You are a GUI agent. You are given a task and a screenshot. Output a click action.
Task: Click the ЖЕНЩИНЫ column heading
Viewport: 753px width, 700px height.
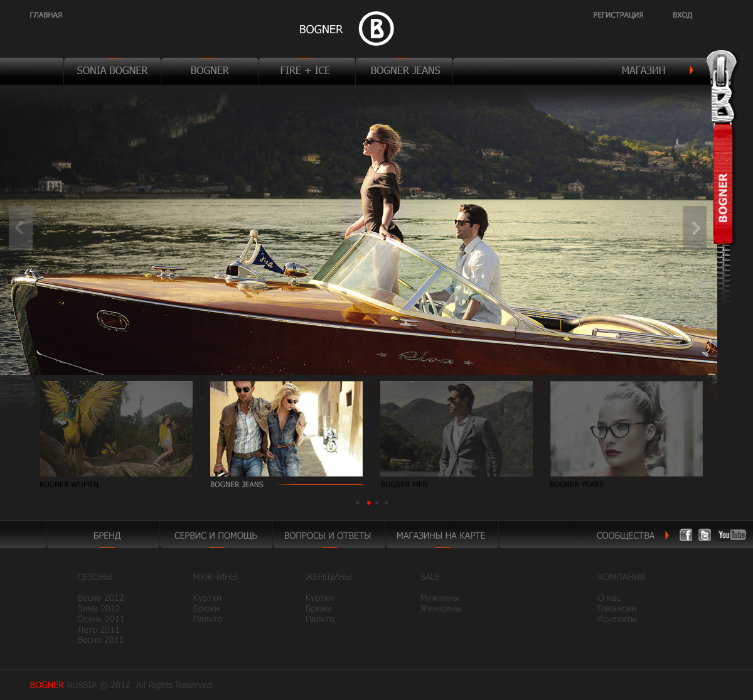pos(328,577)
